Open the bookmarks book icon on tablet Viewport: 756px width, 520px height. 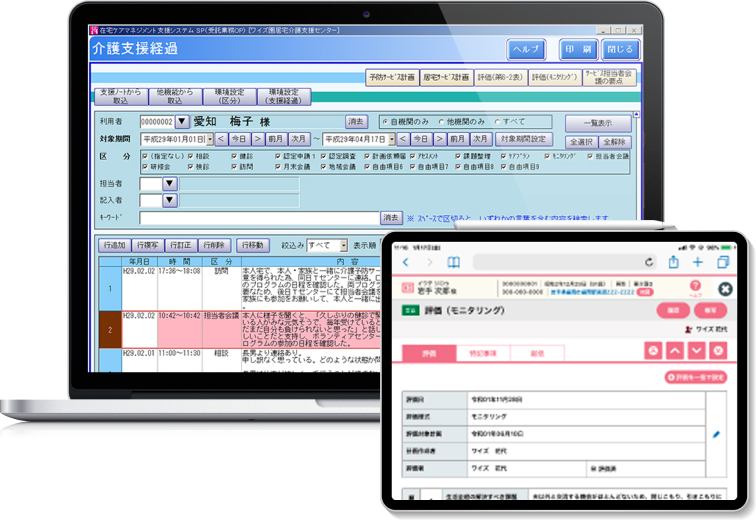click(453, 262)
